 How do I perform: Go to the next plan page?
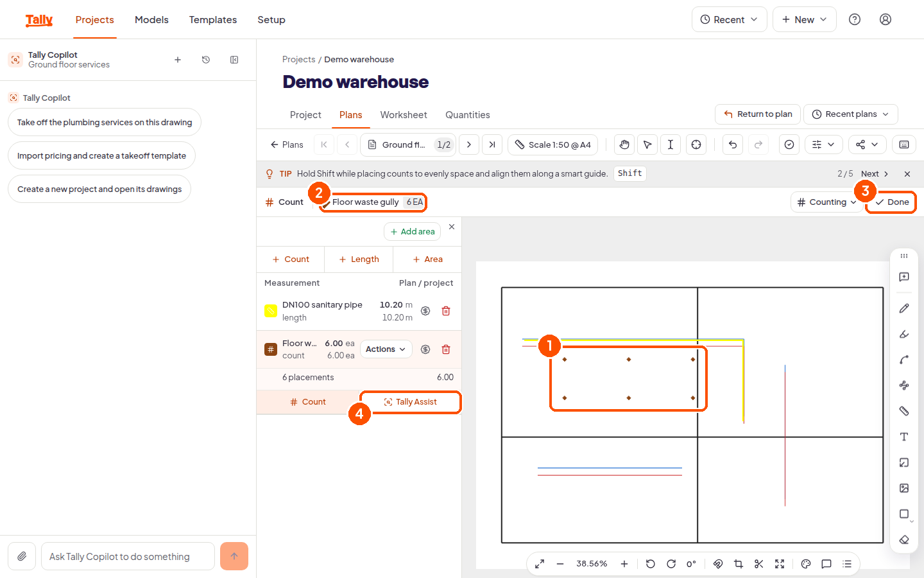click(x=469, y=144)
